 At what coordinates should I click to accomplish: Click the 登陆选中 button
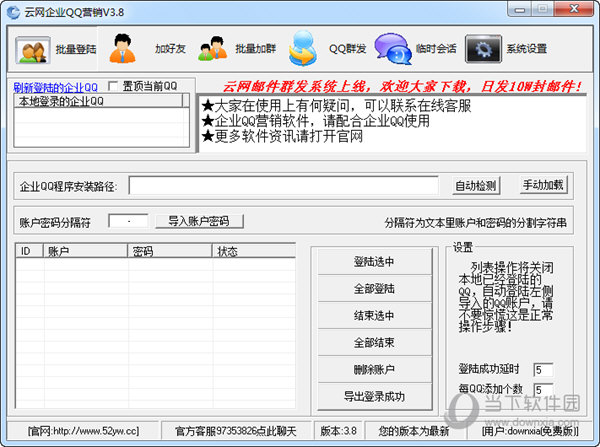(x=374, y=262)
